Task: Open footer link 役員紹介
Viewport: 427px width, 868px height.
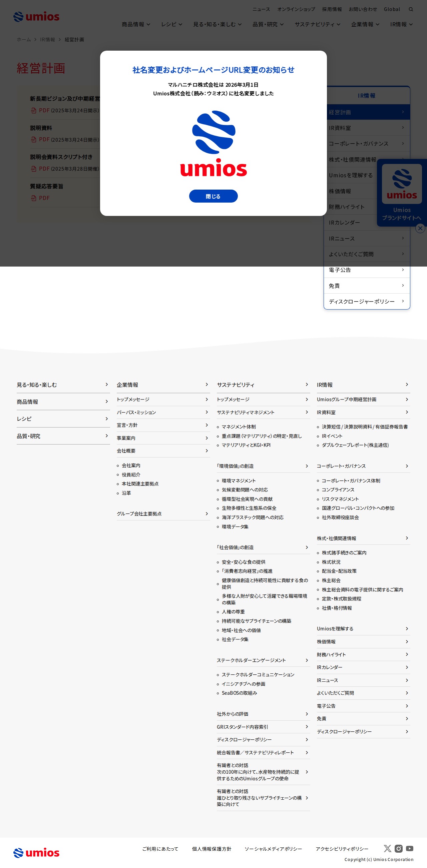Action: click(x=131, y=475)
